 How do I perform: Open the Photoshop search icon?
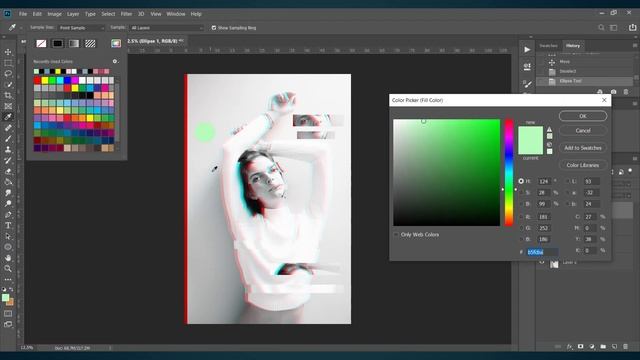pyautogui.click(x=601, y=28)
